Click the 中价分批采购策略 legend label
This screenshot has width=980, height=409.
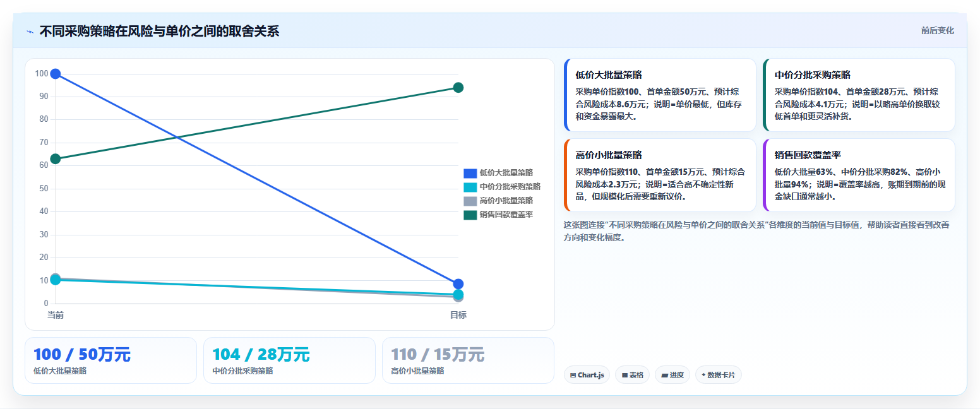pos(510,187)
